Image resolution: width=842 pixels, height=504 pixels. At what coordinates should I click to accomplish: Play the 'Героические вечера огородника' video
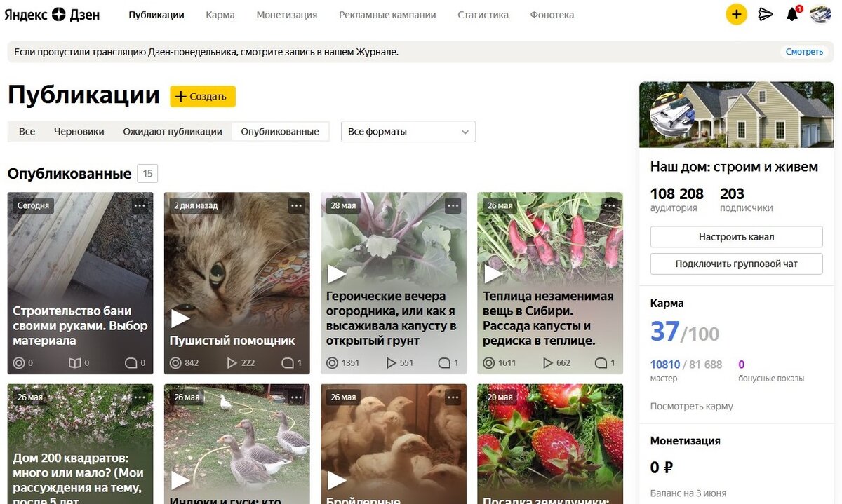tap(337, 274)
